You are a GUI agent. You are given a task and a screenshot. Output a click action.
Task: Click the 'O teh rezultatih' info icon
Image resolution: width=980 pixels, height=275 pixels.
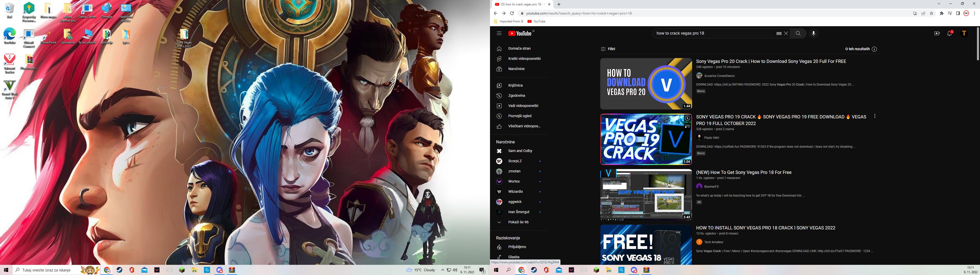coord(874,49)
